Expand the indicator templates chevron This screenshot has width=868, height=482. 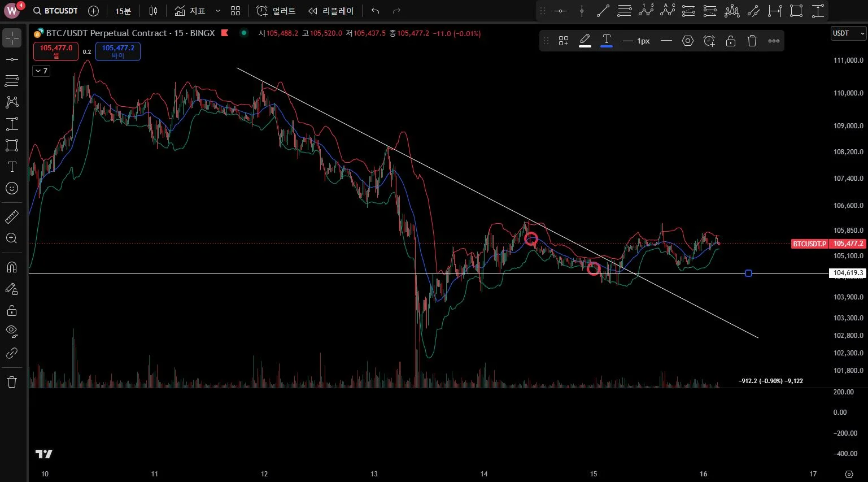coord(218,11)
